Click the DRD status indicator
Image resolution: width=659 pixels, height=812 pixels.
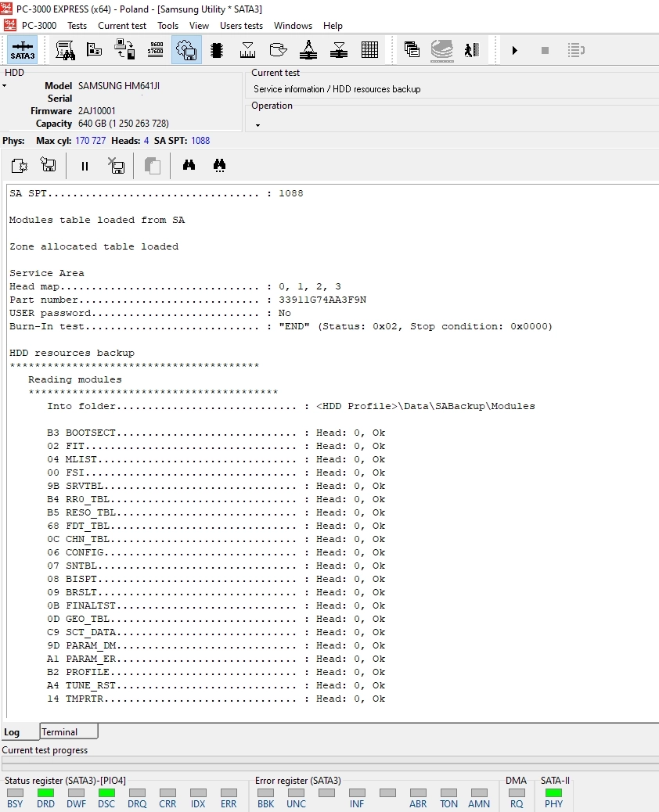click(45, 793)
